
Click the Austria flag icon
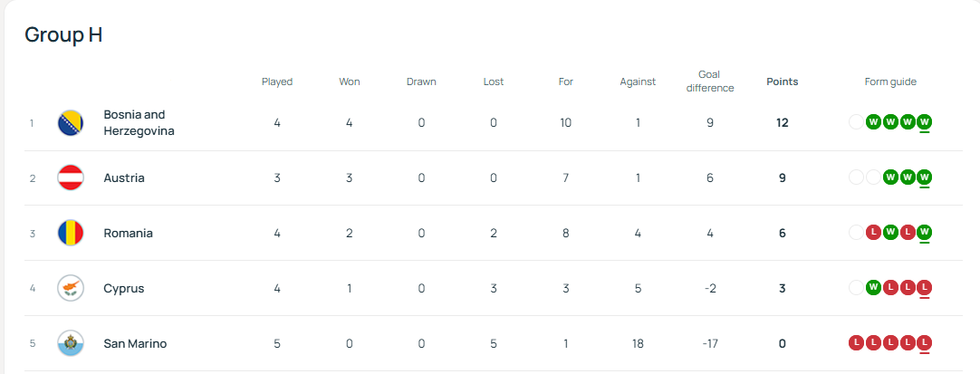click(x=71, y=178)
